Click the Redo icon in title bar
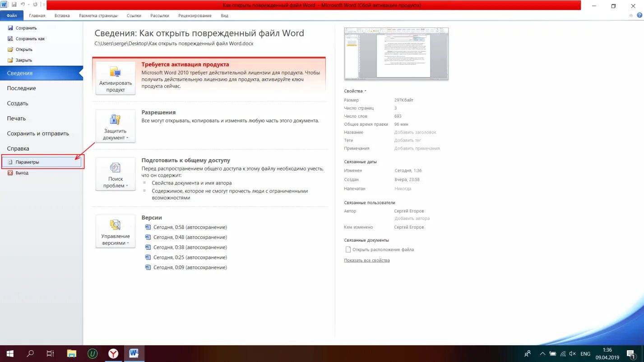This screenshot has height=362, width=644. pyautogui.click(x=35, y=5)
